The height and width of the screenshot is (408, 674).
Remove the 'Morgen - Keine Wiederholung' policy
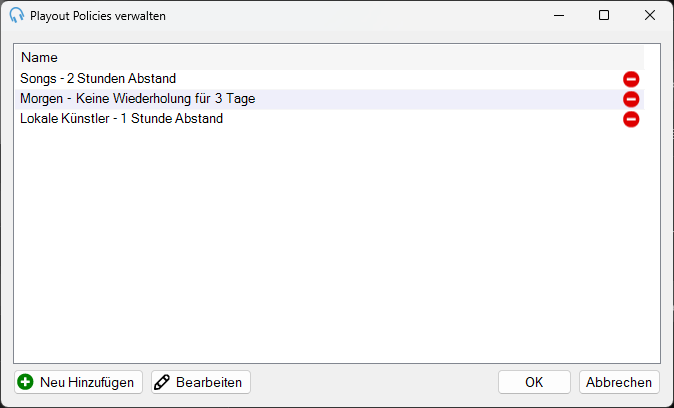631,99
